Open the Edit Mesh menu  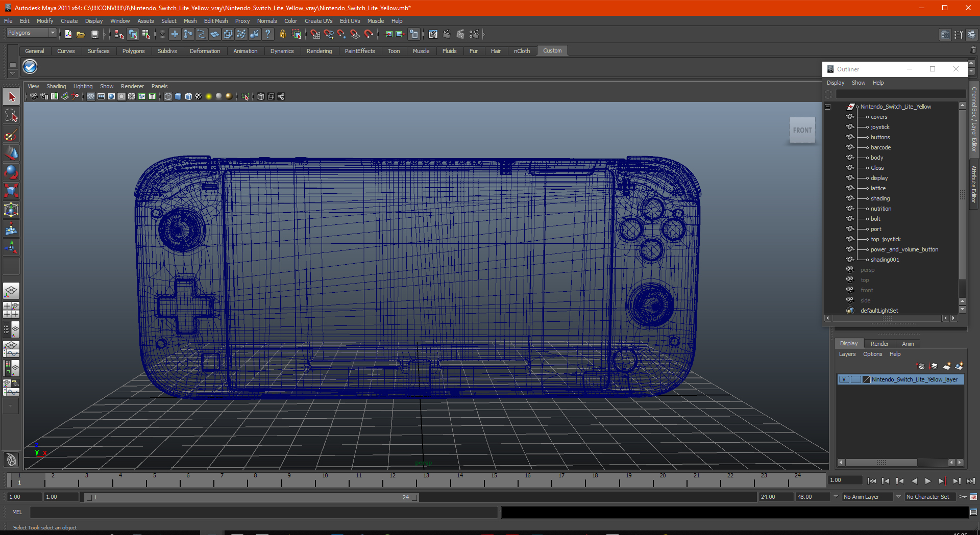coord(216,21)
